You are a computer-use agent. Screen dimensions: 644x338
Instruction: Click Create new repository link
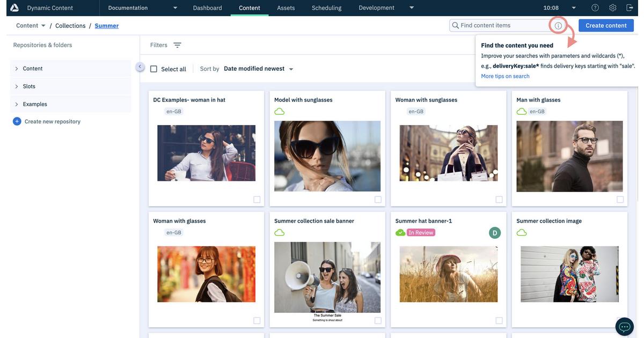click(x=53, y=121)
